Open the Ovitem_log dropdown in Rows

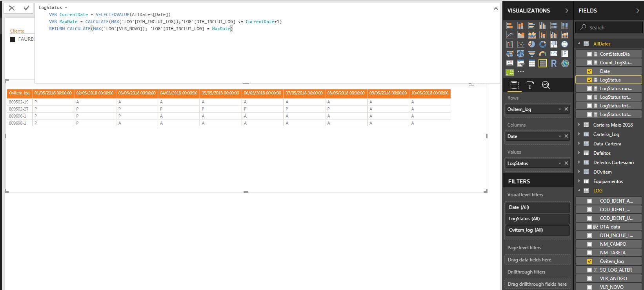coord(560,109)
